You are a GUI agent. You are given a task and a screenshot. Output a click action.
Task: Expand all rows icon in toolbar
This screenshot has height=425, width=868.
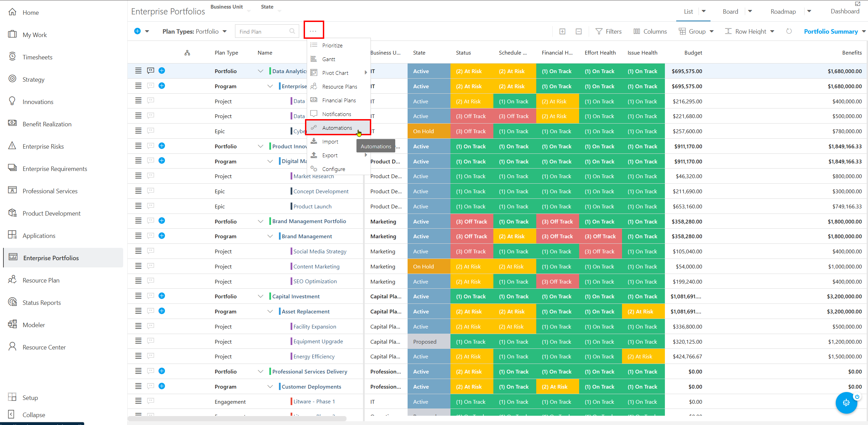tap(562, 32)
